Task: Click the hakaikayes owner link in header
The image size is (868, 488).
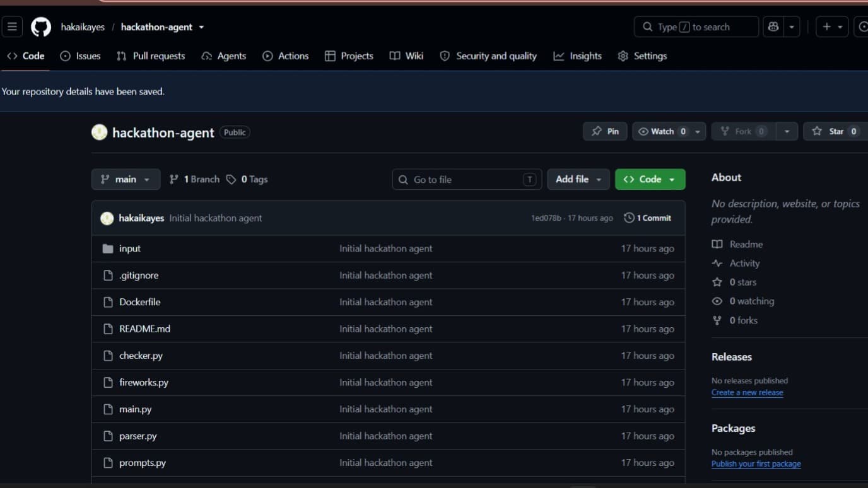Action: [x=83, y=27]
